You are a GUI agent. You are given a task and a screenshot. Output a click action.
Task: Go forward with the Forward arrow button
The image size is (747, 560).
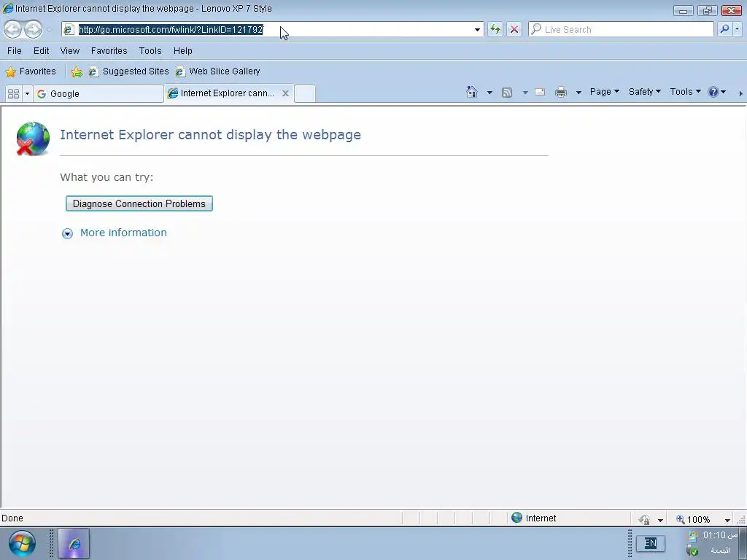pyautogui.click(x=33, y=29)
